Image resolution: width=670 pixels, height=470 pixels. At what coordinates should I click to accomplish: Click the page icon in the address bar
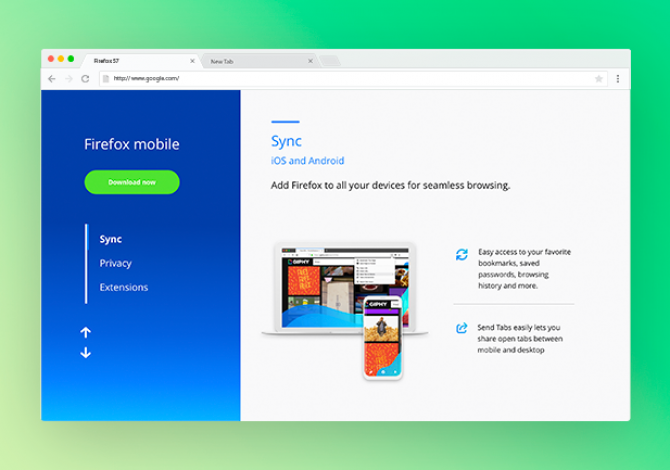click(106, 79)
